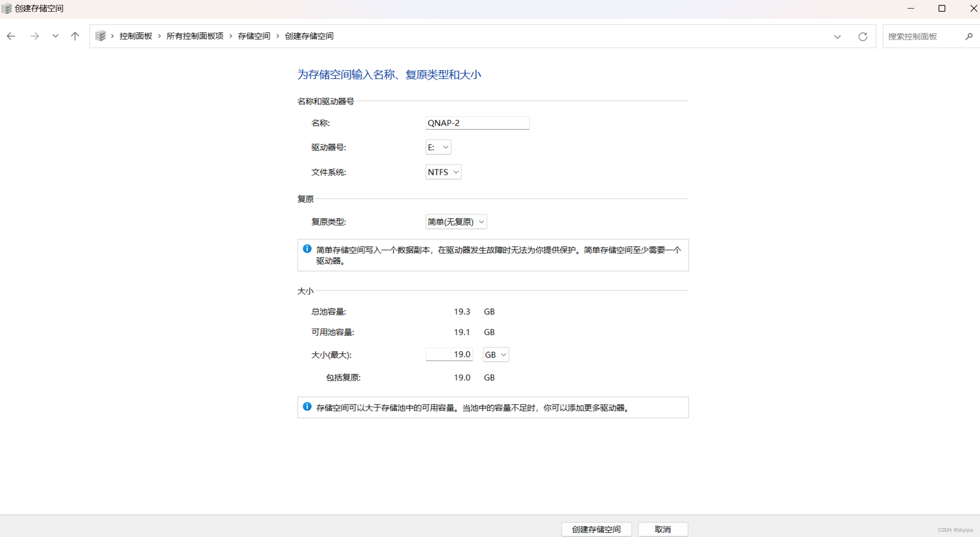Click the storage spaces icon in address bar
The image size is (980, 537).
coord(100,36)
